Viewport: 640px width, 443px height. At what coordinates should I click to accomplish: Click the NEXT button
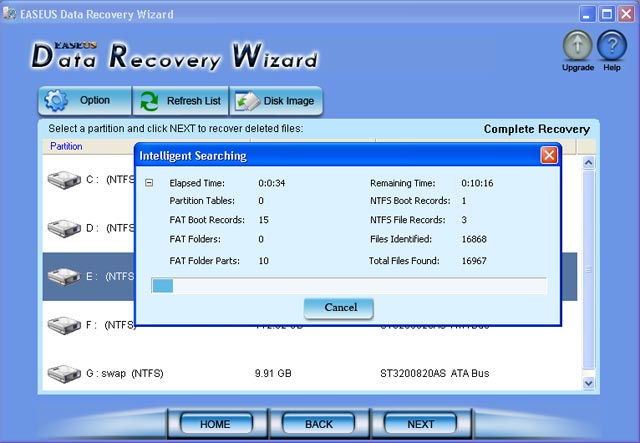click(420, 424)
